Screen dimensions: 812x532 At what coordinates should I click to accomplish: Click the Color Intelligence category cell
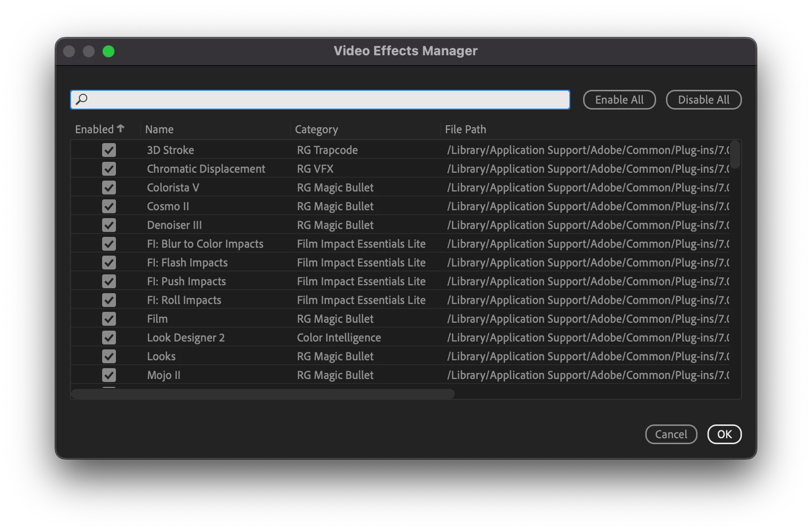(x=338, y=338)
